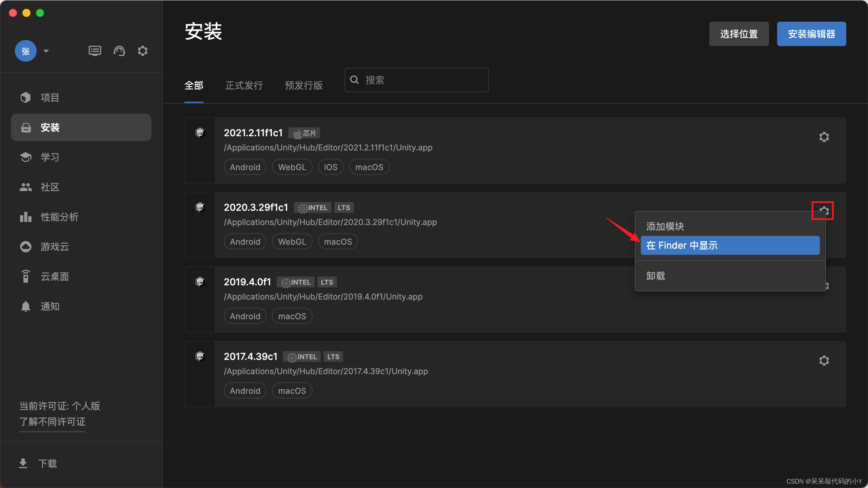Open 学习 in the sidebar
The height and width of the screenshot is (488, 868).
(x=81, y=157)
